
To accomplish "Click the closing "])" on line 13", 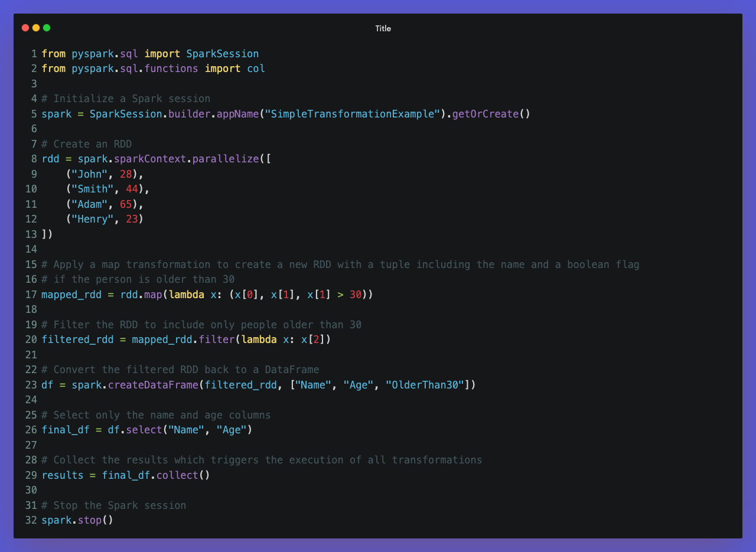I will 47,234.
